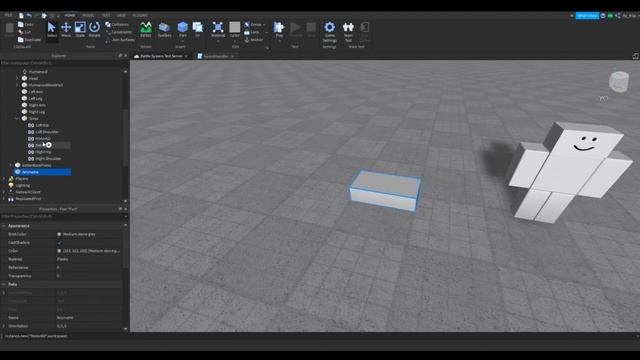Click the What's New button
Viewport: 640px width, 360px height.
coord(587,16)
